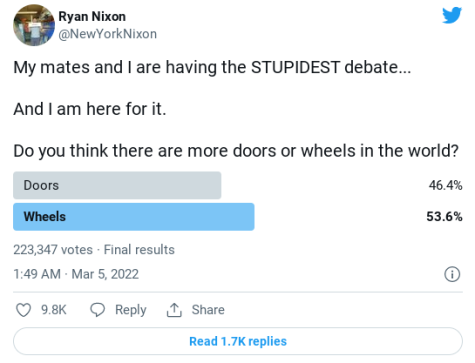
Task: Select the Doors poll bar
Action: pos(117,185)
